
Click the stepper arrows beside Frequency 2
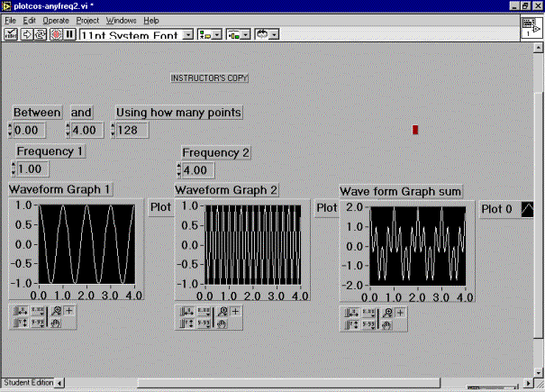pos(178,170)
